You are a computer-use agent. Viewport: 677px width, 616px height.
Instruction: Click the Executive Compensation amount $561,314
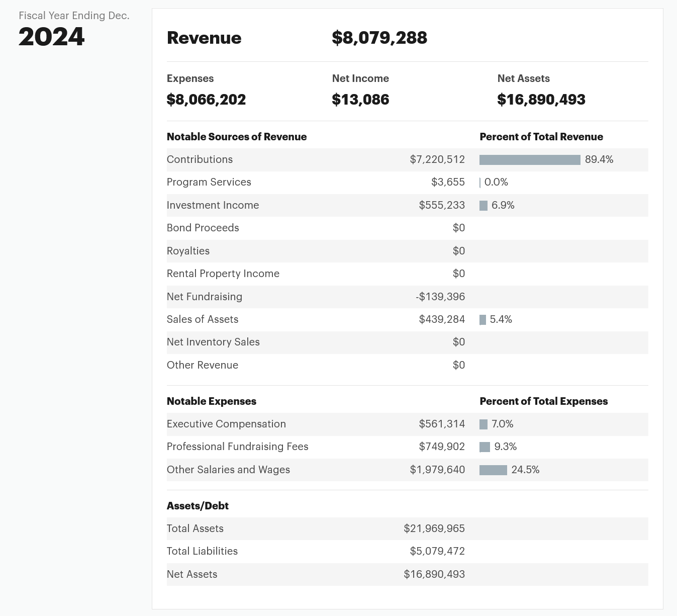(442, 424)
